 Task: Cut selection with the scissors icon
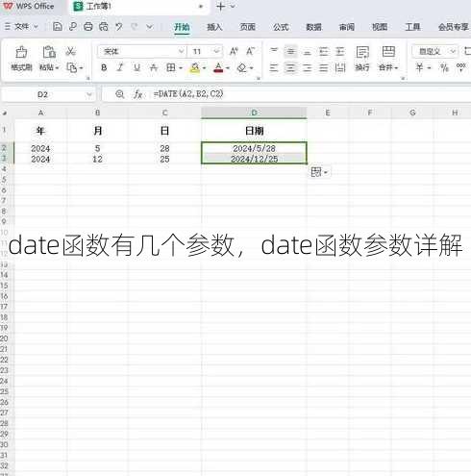[x=70, y=51]
